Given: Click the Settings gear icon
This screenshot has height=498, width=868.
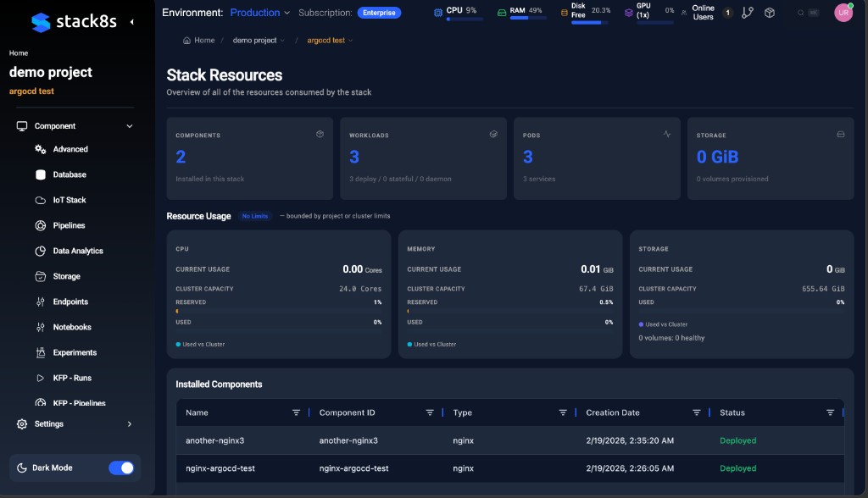Looking at the screenshot, I should pos(21,423).
